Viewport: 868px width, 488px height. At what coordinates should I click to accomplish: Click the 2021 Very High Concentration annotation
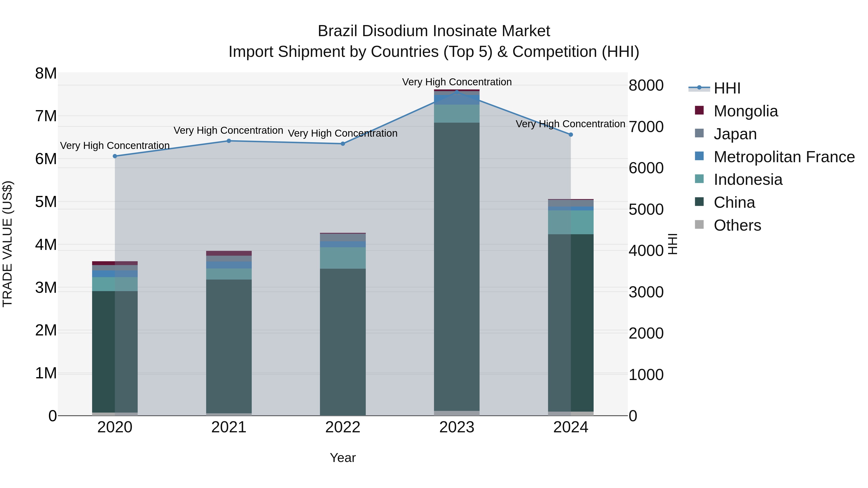(229, 131)
